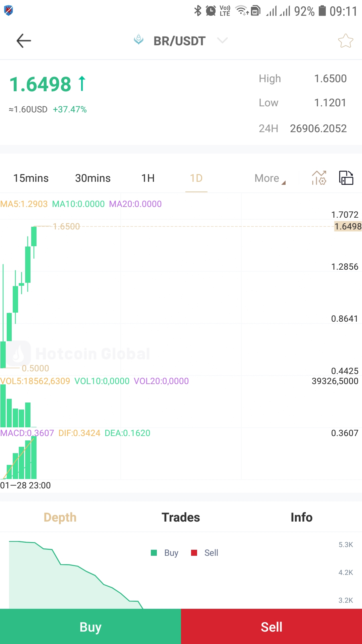The height and width of the screenshot is (644, 362).
Task: Tap the latest candlestick near 1.6500
Action: 34,236
